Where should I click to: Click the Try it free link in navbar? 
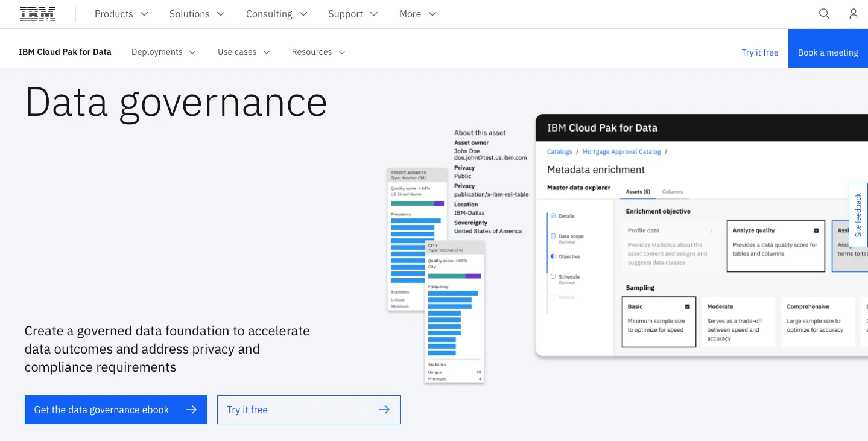[x=760, y=52]
